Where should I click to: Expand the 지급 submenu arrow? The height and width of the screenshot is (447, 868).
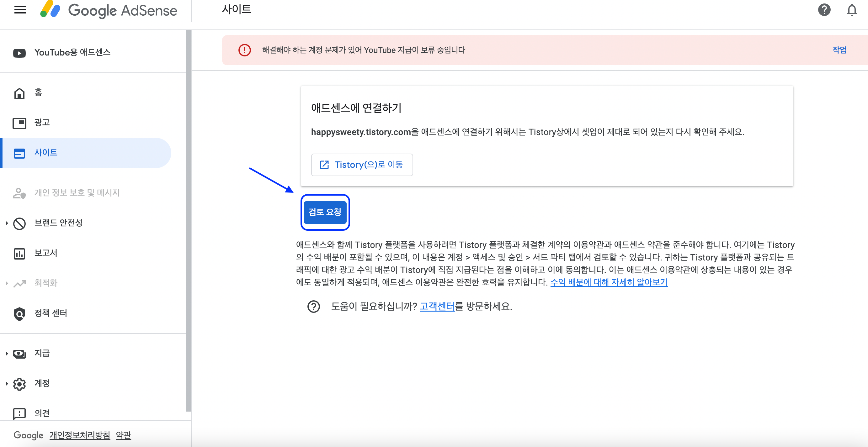[x=7, y=353]
